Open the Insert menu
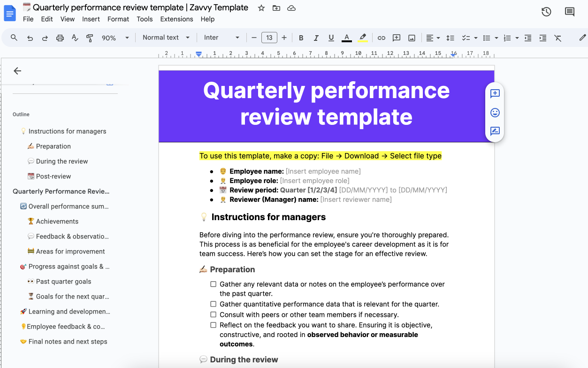The width and height of the screenshot is (588, 368). point(91,19)
